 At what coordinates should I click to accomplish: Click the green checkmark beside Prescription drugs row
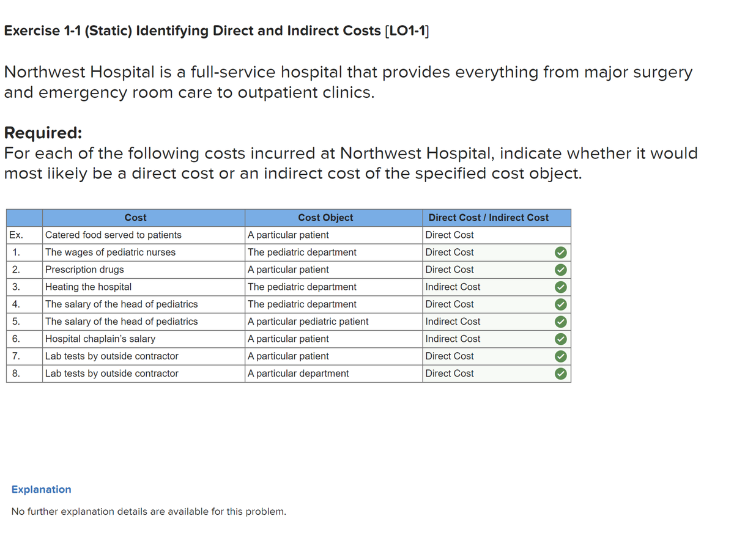tap(560, 270)
